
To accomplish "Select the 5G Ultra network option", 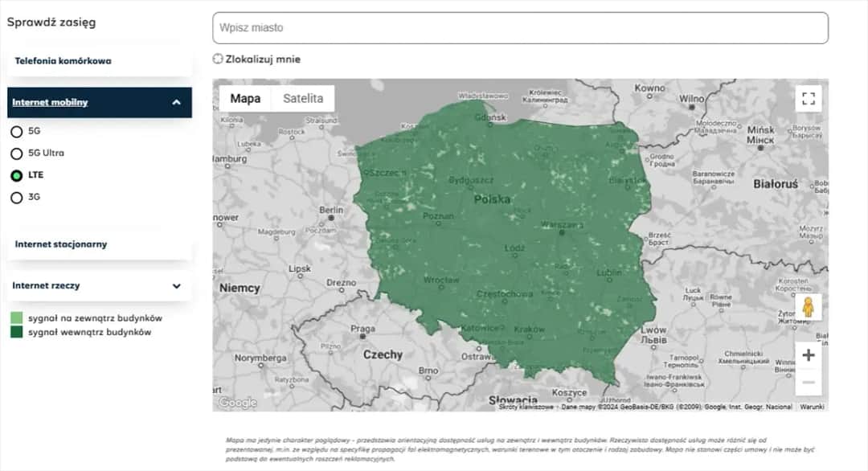I will pyautogui.click(x=16, y=153).
